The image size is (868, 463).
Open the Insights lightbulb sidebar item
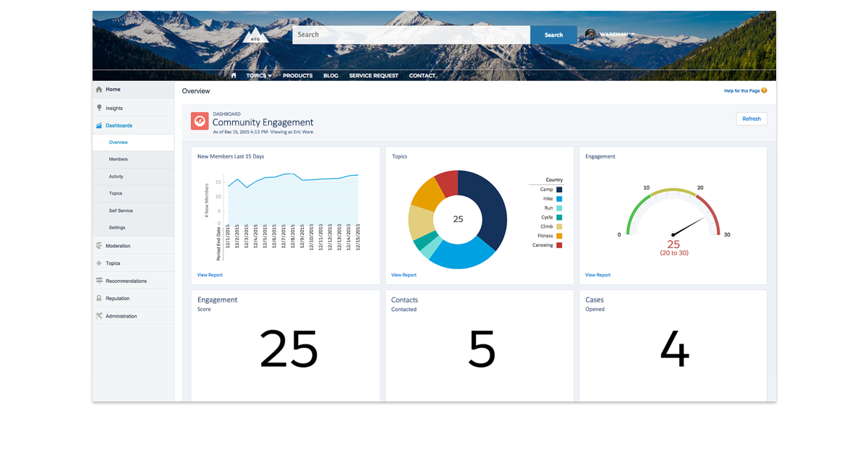pyautogui.click(x=114, y=108)
